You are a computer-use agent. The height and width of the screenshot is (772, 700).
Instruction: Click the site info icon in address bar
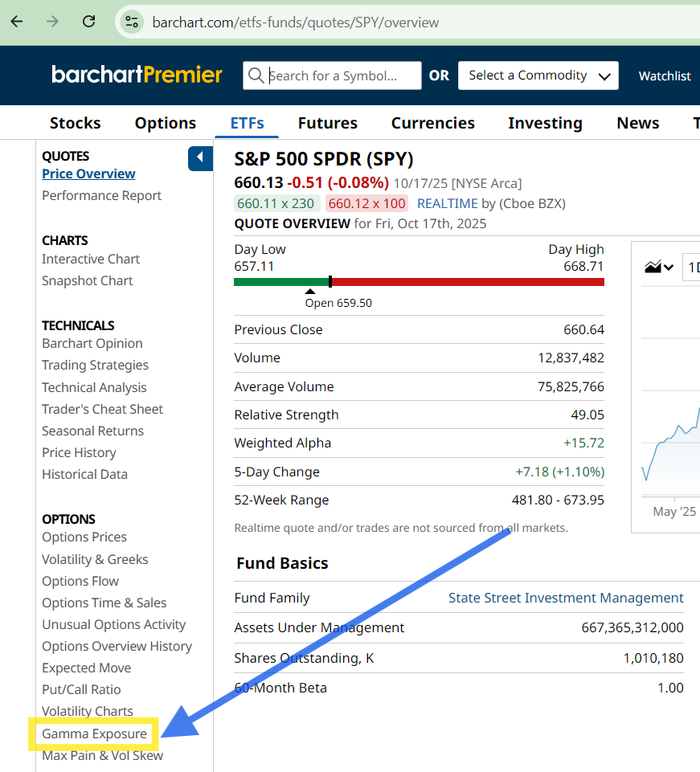click(x=132, y=22)
